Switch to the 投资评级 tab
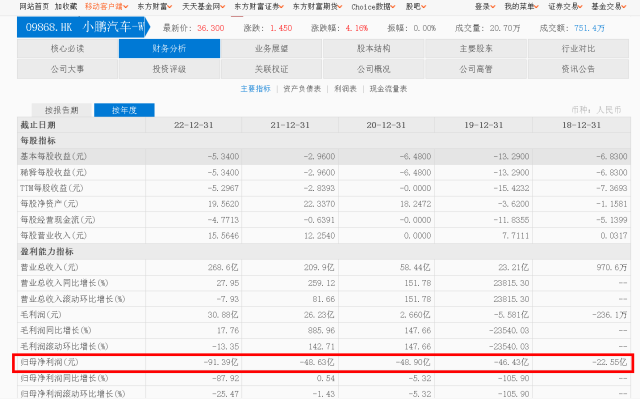The image size is (640, 399). coord(169,69)
